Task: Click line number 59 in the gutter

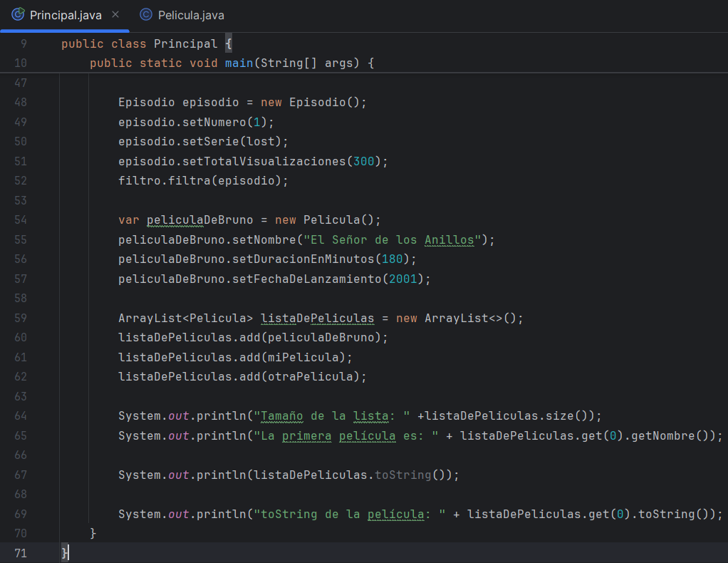Action: tap(21, 318)
